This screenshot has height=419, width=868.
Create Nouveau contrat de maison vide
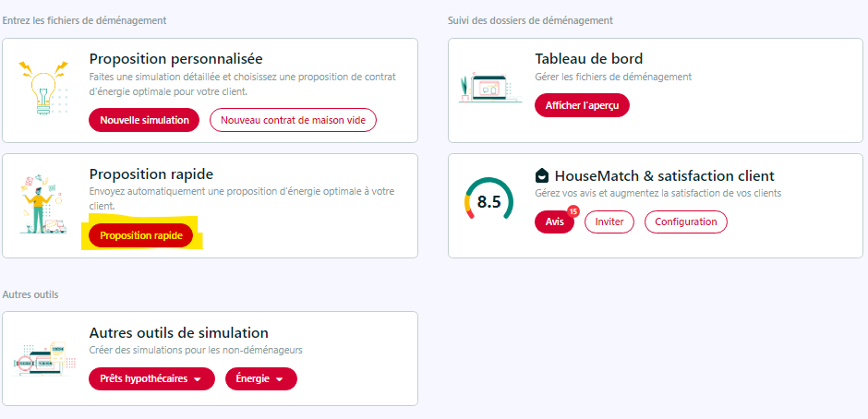(293, 120)
